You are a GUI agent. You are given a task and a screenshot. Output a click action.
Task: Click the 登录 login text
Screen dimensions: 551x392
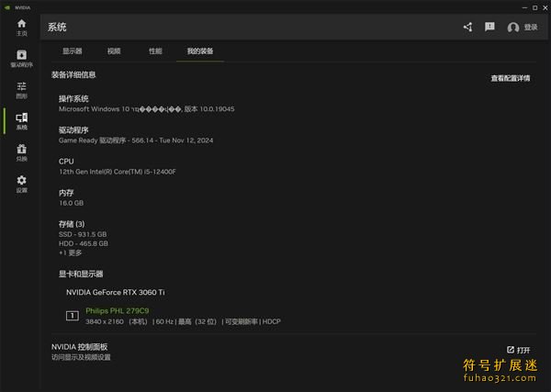[531, 27]
